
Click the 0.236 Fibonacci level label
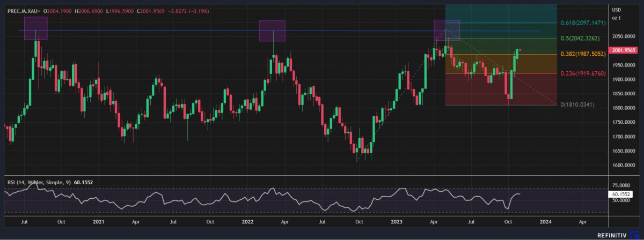(x=583, y=73)
